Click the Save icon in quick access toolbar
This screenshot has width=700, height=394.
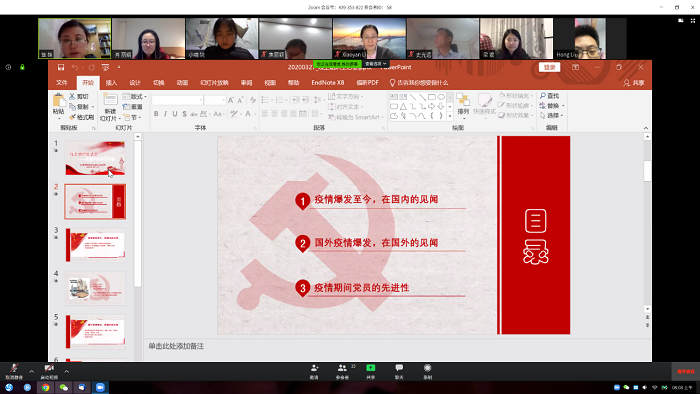coord(61,67)
